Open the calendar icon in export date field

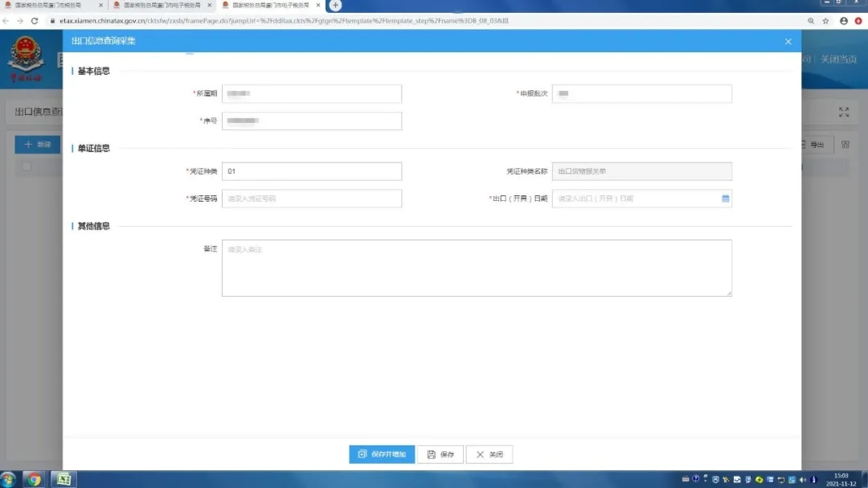point(725,199)
